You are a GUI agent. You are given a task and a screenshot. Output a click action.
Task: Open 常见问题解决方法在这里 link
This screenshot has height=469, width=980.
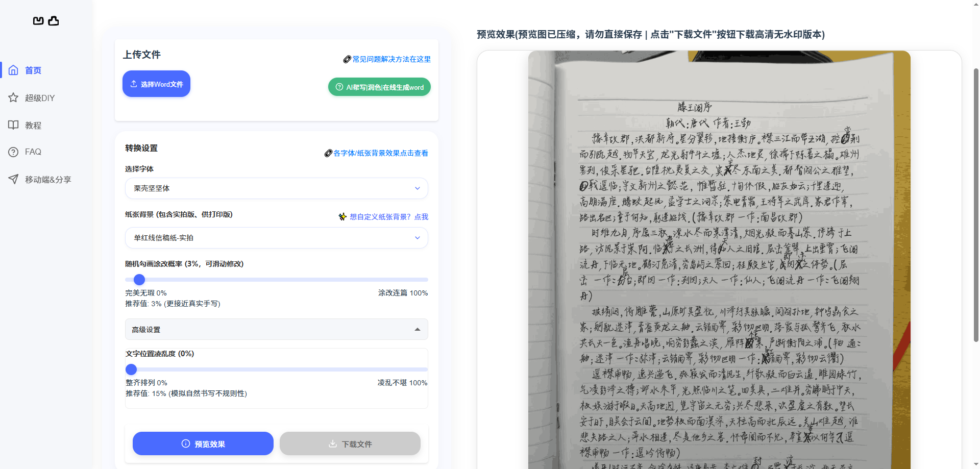(x=391, y=59)
